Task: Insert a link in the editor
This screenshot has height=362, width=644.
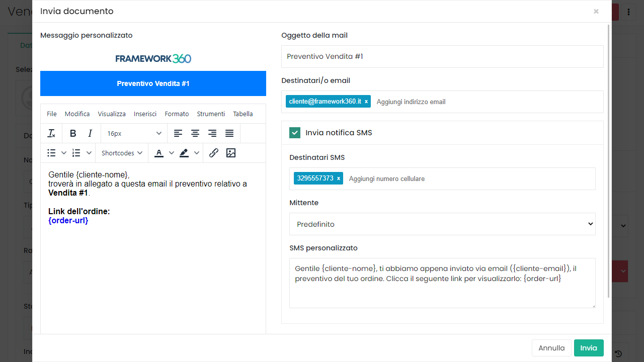Action: pyautogui.click(x=214, y=153)
